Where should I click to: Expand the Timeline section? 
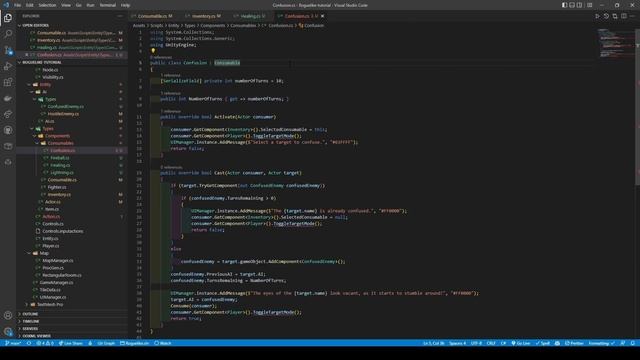(x=31, y=321)
